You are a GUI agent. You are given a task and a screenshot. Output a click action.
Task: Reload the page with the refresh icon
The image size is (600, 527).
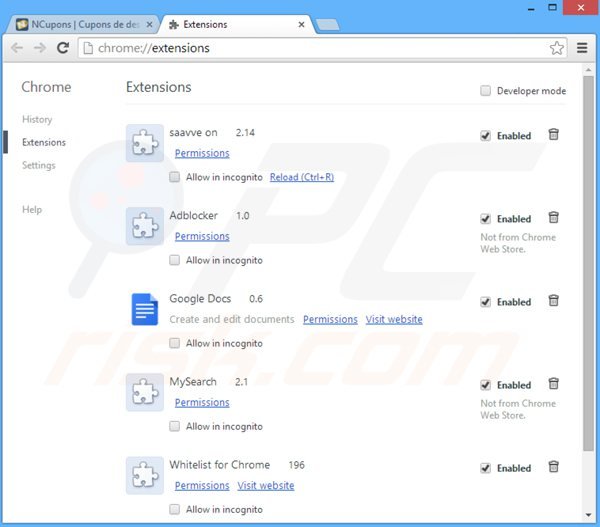[x=63, y=48]
